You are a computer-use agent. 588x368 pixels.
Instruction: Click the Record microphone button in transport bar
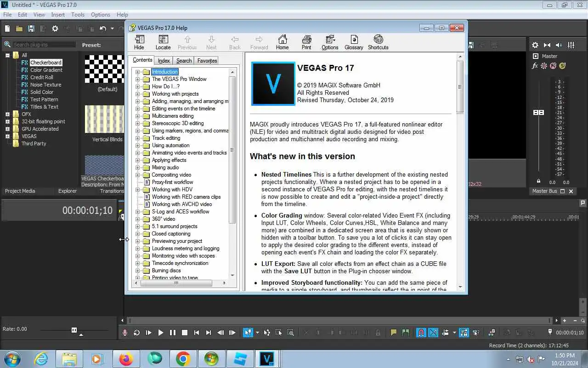[x=124, y=333]
